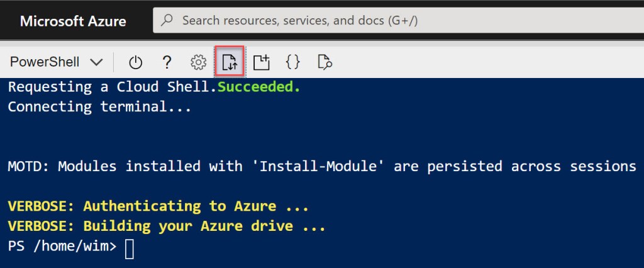
Task: Click the 'Connecting terminal...' line
Action: click(99, 106)
